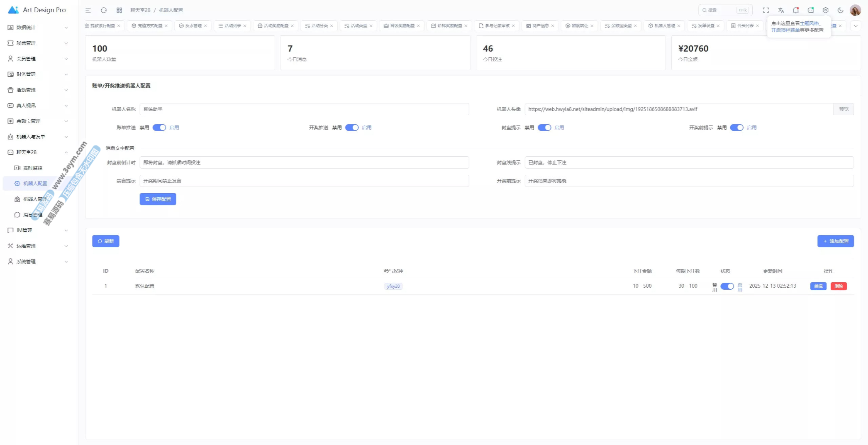Toggle the 账单推送 switch
The width and height of the screenshot is (868, 445).
coord(159,128)
